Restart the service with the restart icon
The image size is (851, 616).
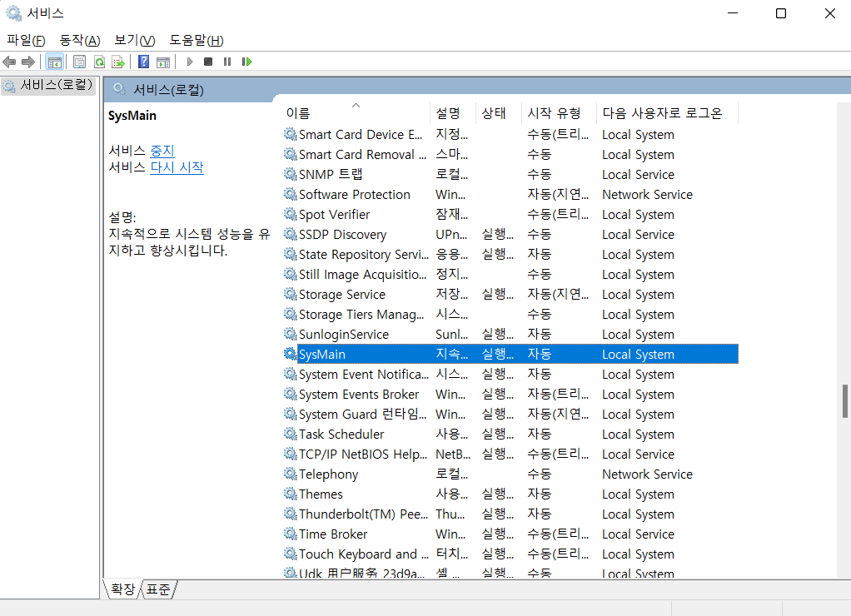point(246,61)
